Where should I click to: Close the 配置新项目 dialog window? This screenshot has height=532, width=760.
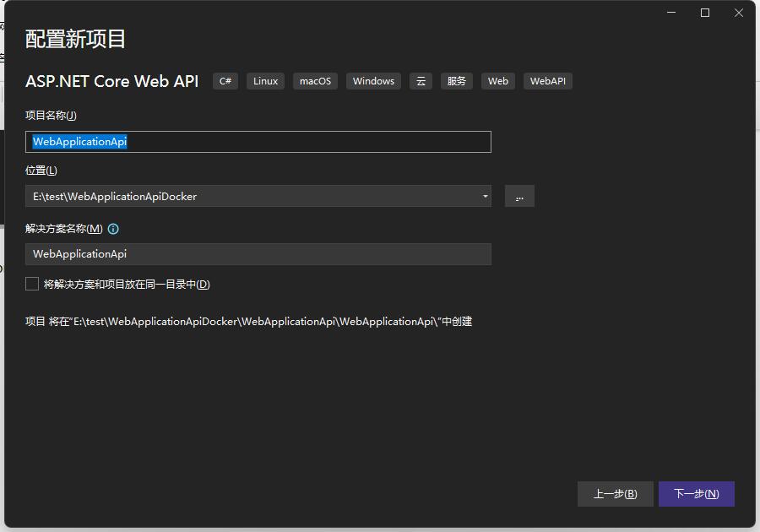coord(739,13)
